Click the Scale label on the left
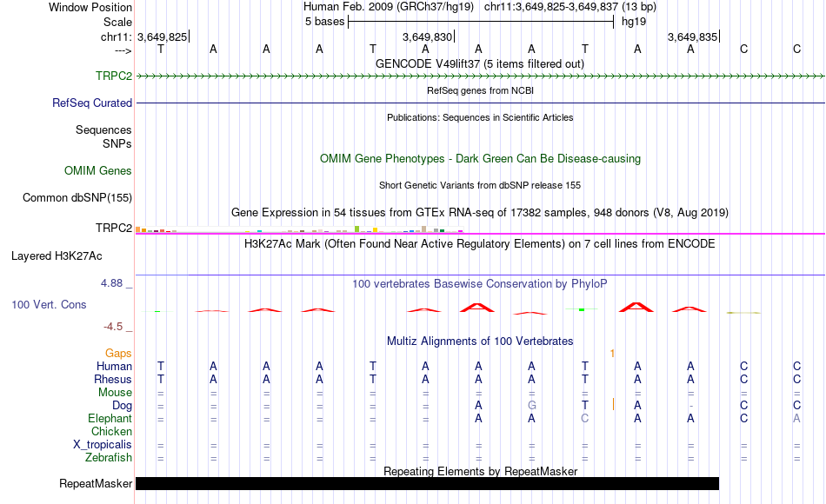 pos(117,22)
